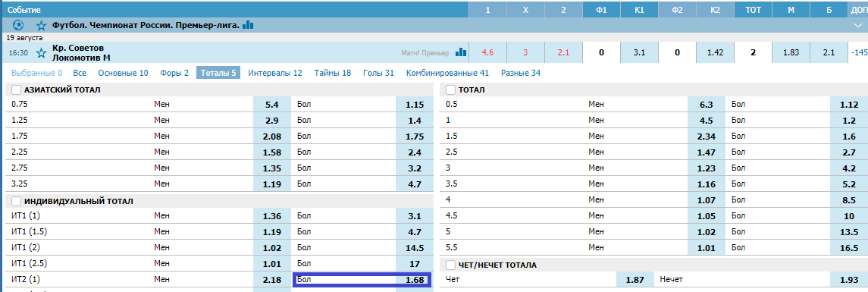This screenshot has height=292, width=868.
Task: Open the Кр. Советов team name
Action: tap(78, 48)
